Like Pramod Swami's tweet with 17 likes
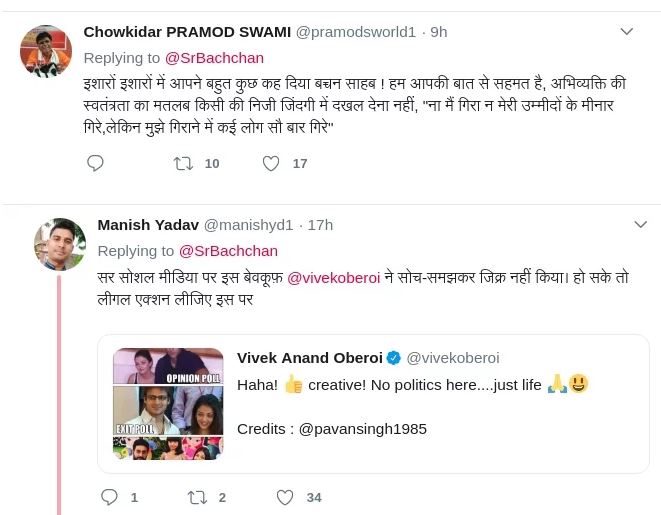The height and width of the screenshot is (515, 661). pos(271,163)
